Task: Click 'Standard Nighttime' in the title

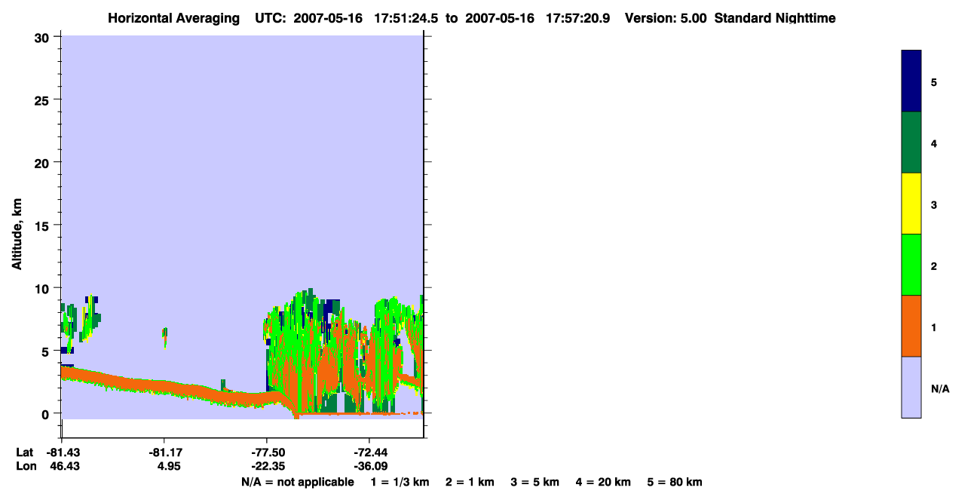Action: pos(775,18)
